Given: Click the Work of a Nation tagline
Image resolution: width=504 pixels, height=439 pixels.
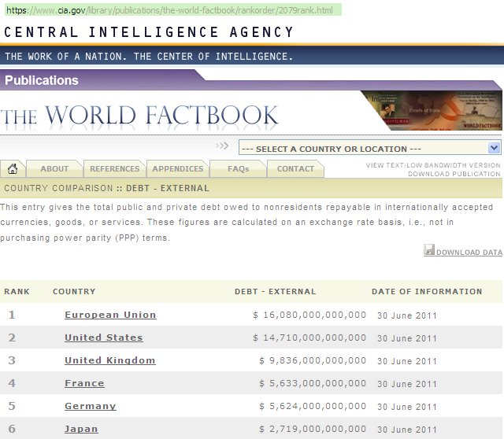Looking at the screenshot, I should point(149,56).
